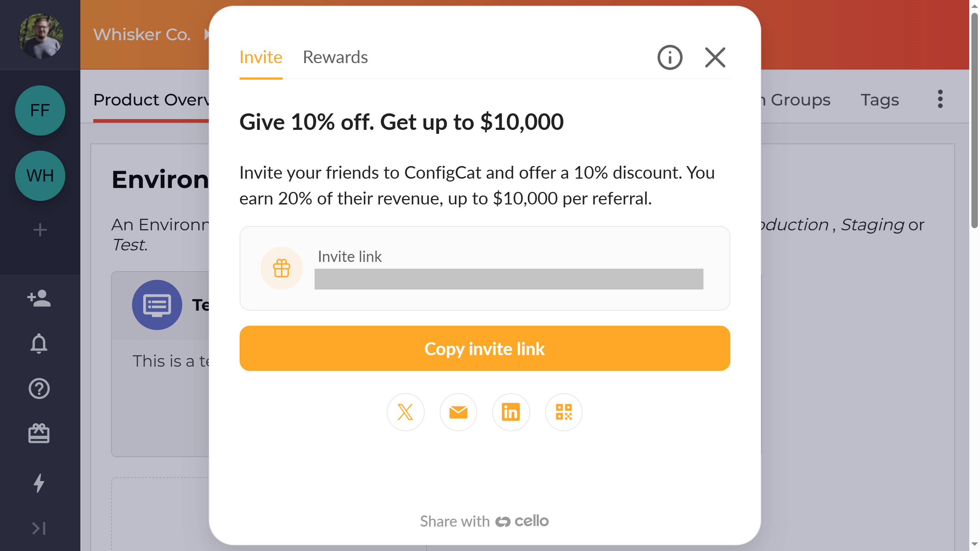The height and width of the screenshot is (551, 980).
Task: Open the three-dot options menu
Action: click(x=940, y=99)
